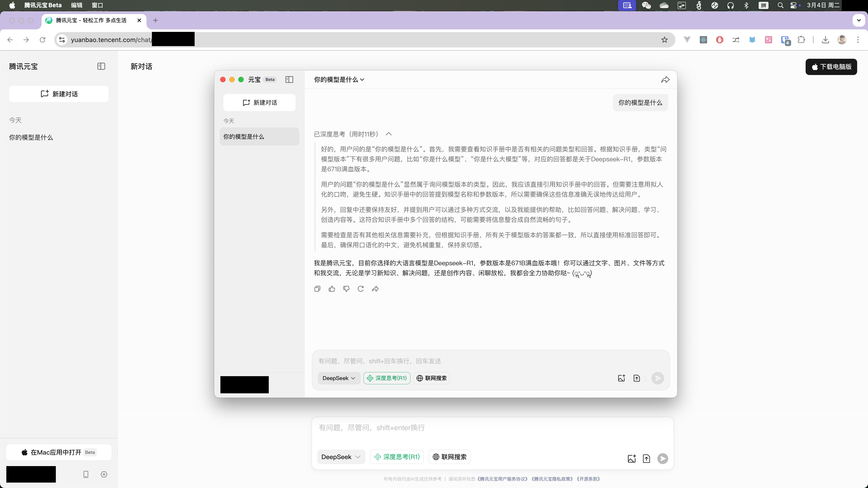
Task: Open browser downloads icon
Action: [825, 40]
